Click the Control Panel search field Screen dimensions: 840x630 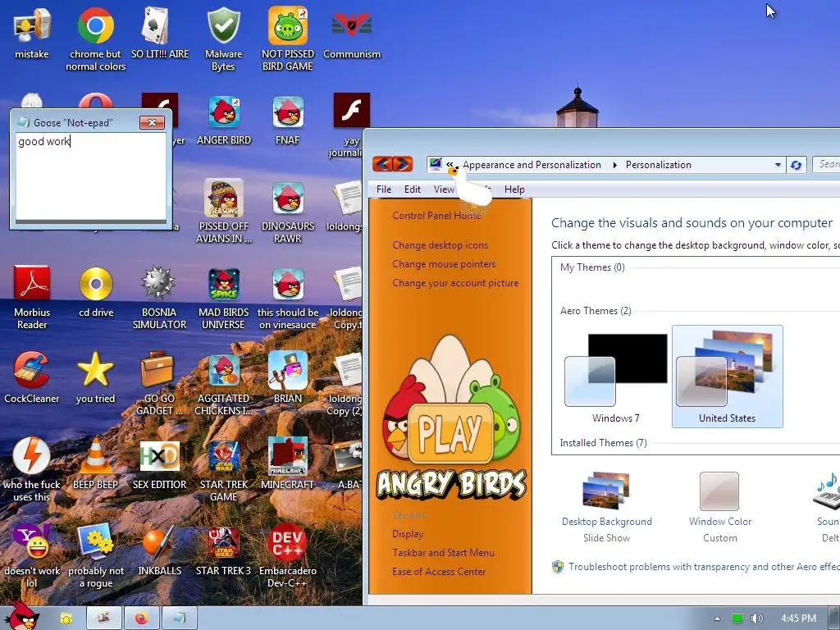pyautogui.click(x=827, y=164)
